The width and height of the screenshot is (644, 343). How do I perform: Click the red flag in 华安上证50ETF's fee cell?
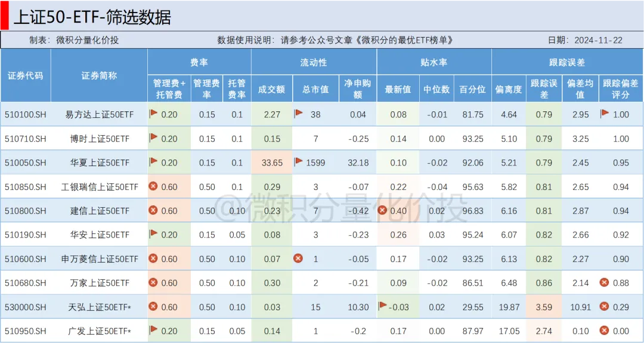153,234
